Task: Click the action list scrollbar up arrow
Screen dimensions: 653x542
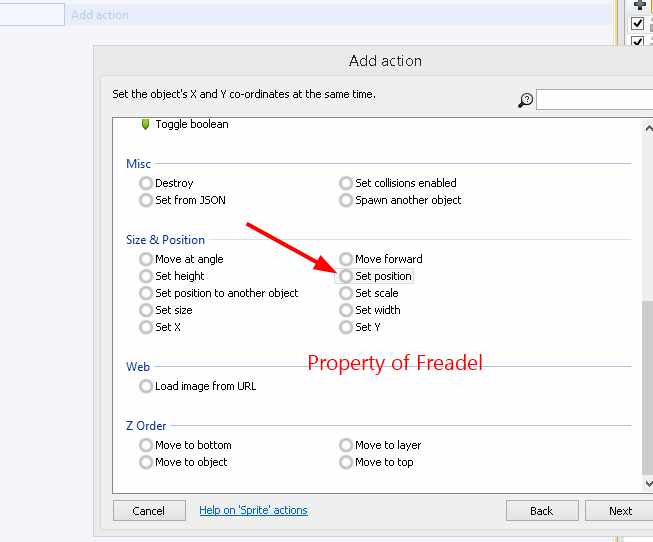Action: (x=647, y=125)
